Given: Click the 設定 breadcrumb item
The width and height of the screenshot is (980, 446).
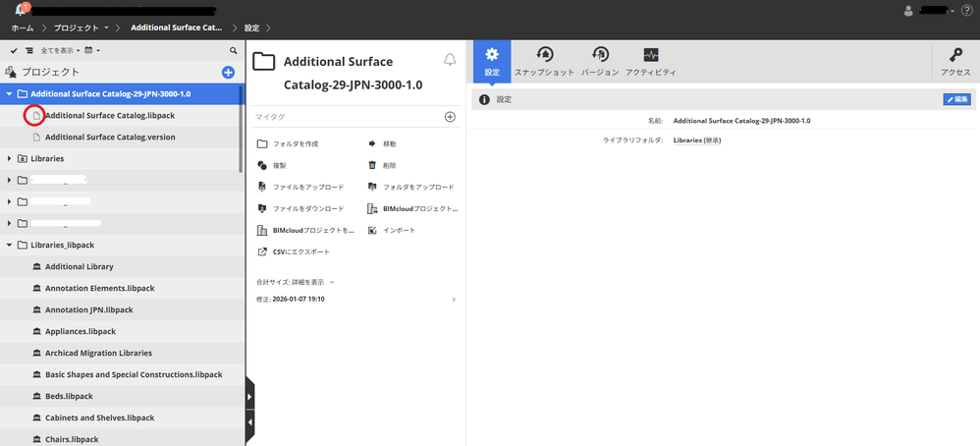Looking at the screenshot, I should [252, 28].
